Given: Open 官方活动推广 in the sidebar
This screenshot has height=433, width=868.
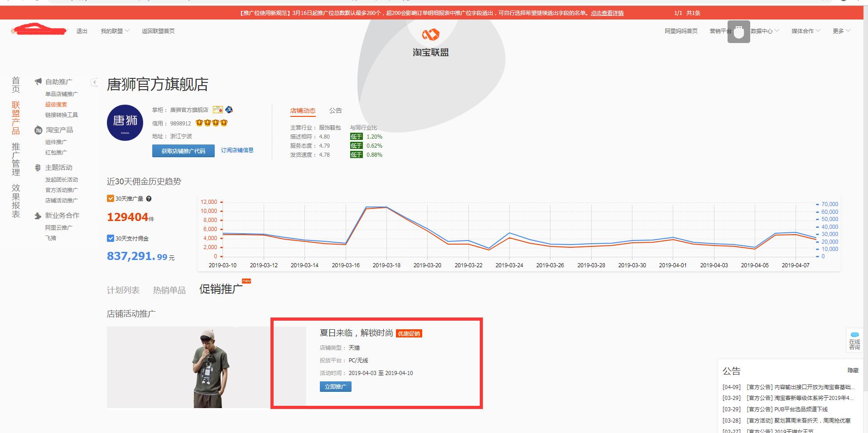Looking at the screenshot, I should click(x=62, y=190).
